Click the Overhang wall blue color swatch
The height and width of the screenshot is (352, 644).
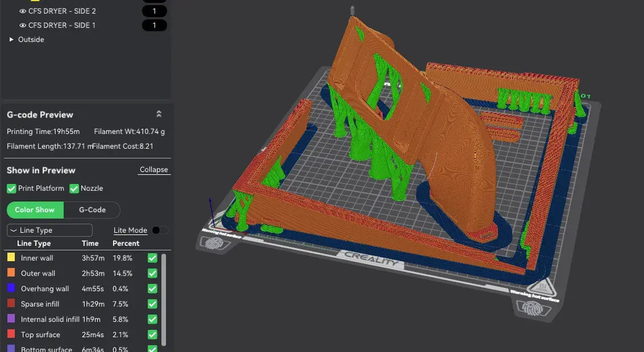tap(11, 288)
